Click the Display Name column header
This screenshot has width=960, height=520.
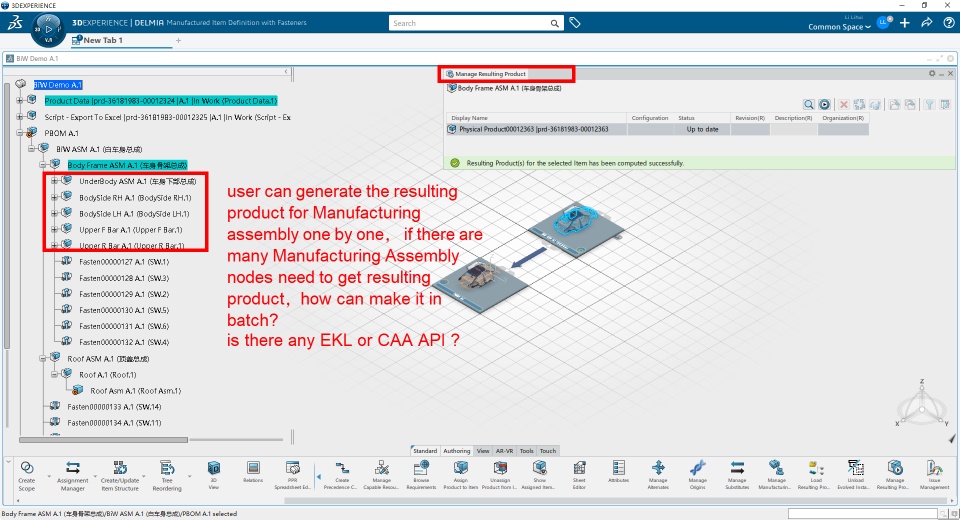click(x=469, y=118)
